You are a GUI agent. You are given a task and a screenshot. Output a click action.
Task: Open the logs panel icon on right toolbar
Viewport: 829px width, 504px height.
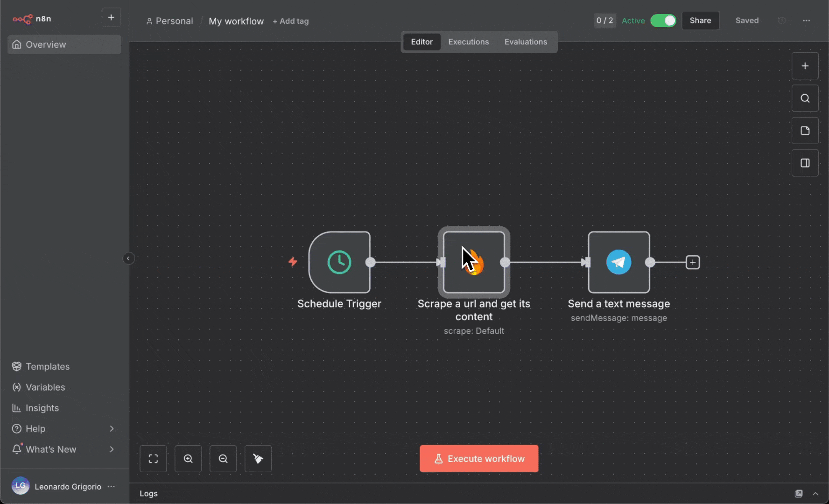(805, 163)
